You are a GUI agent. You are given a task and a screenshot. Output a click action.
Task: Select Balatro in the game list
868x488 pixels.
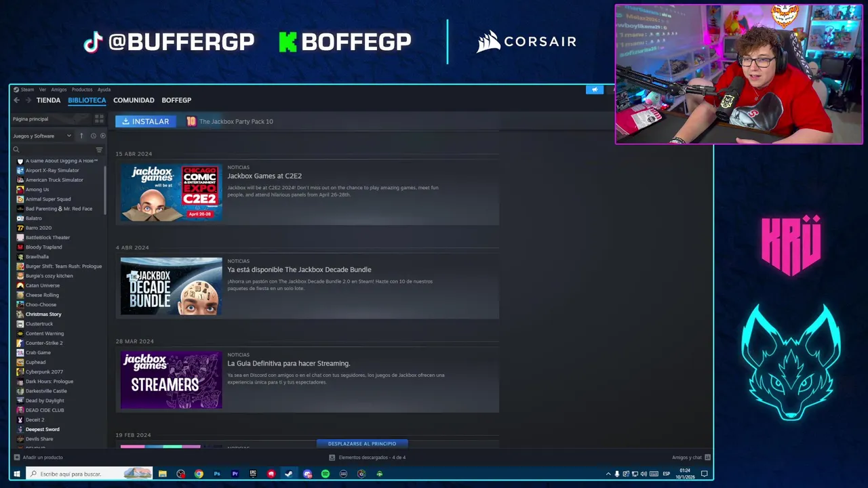pyautogui.click(x=33, y=218)
